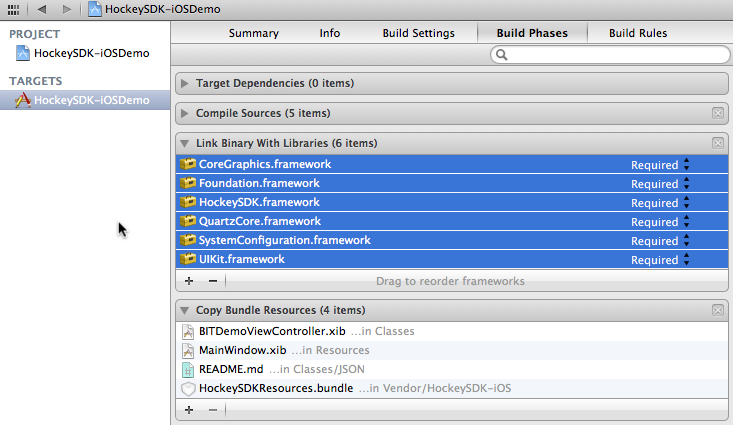Switch to the Summary tab
The width and height of the screenshot is (733, 425).
253,33
